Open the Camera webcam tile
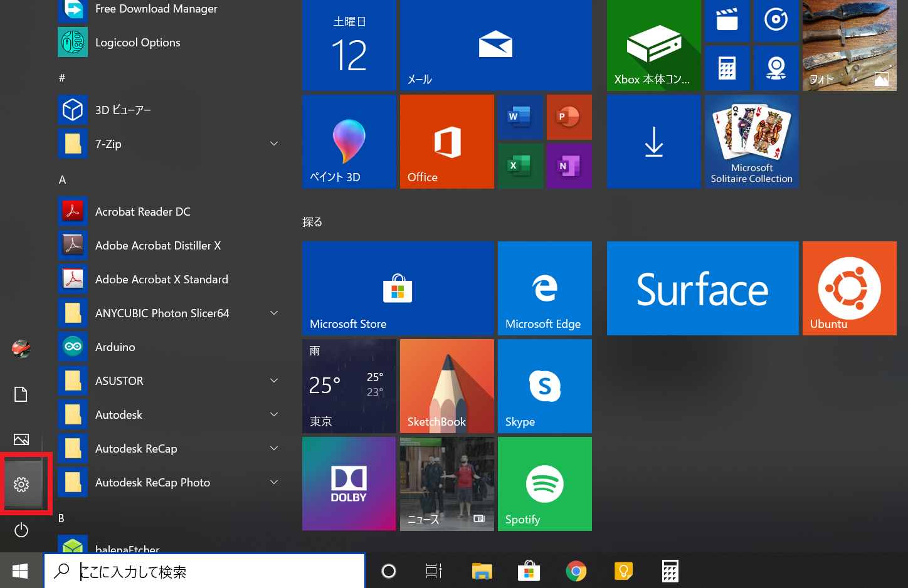 coord(776,68)
